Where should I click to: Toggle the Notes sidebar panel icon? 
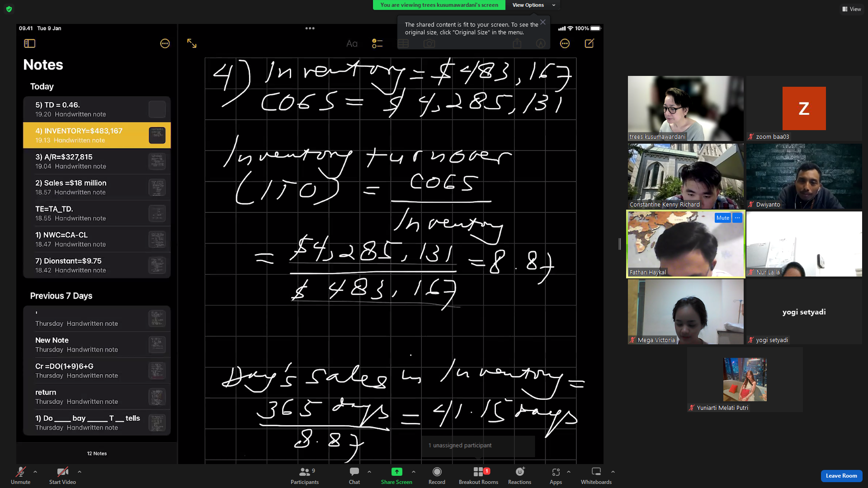pos(30,43)
